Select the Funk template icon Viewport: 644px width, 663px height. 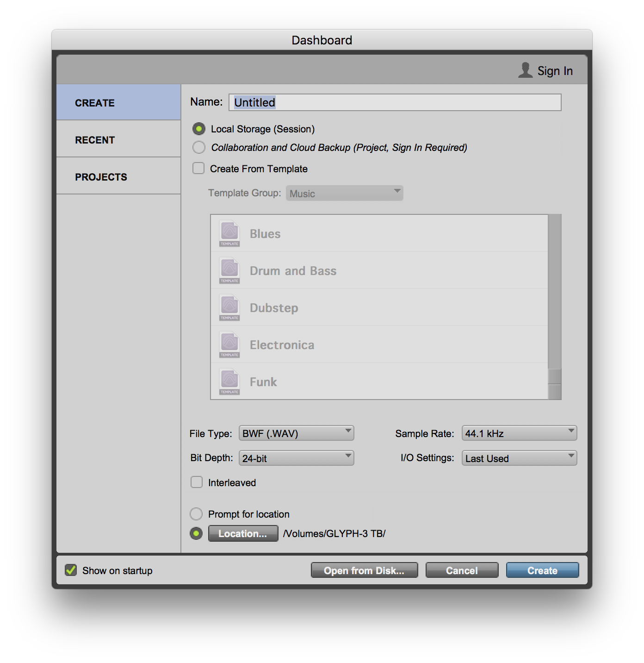229,382
